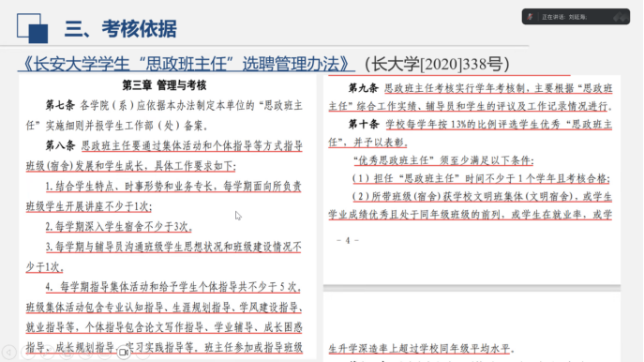
Task: Click the (长大学[2020]338号) document number text
Action: pyautogui.click(x=437, y=64)
